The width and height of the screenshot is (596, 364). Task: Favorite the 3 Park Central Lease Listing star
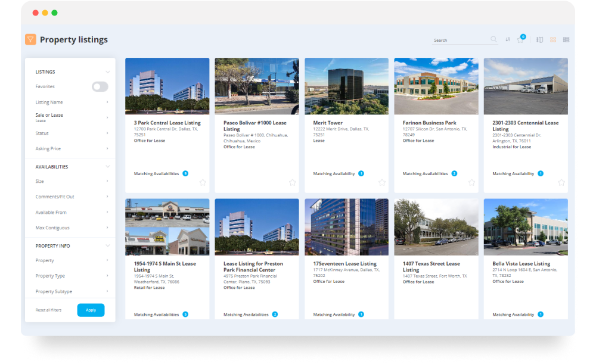click(x=203, y=182)
